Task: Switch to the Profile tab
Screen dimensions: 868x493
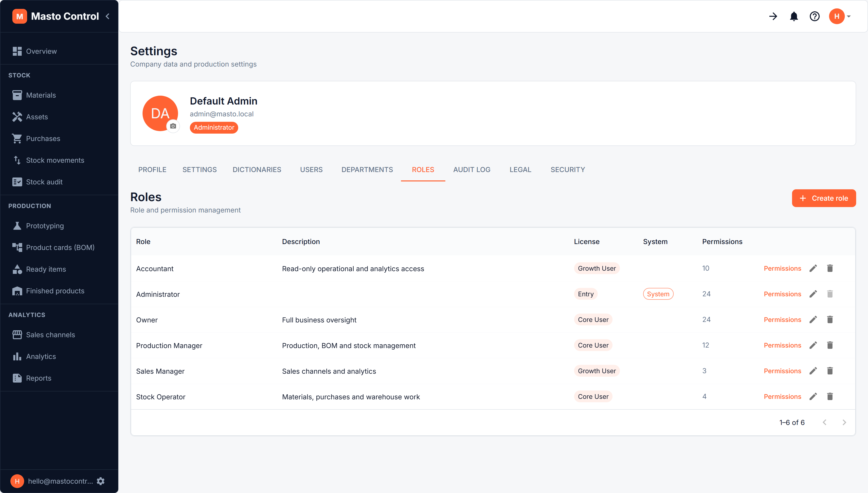Action: point(152,170)
